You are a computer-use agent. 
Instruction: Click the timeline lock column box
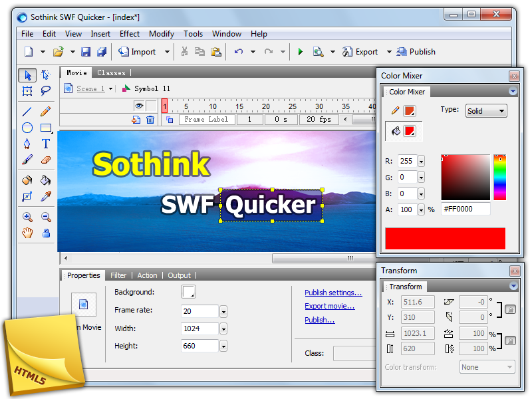click(x=152, y=106)
